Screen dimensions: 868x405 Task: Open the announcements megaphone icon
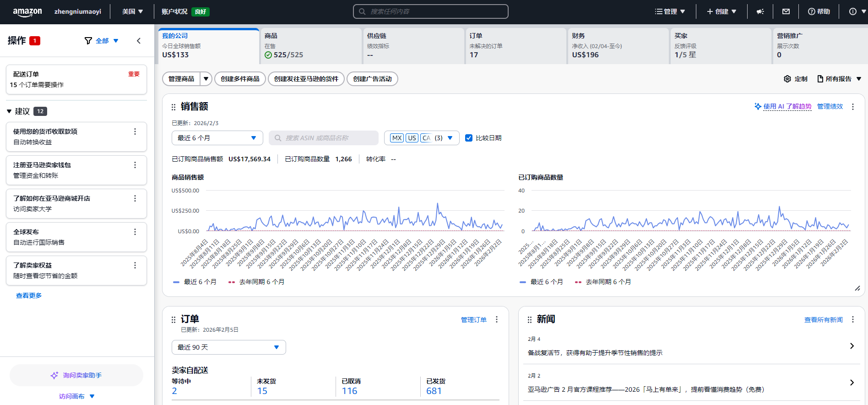(760, 11)
